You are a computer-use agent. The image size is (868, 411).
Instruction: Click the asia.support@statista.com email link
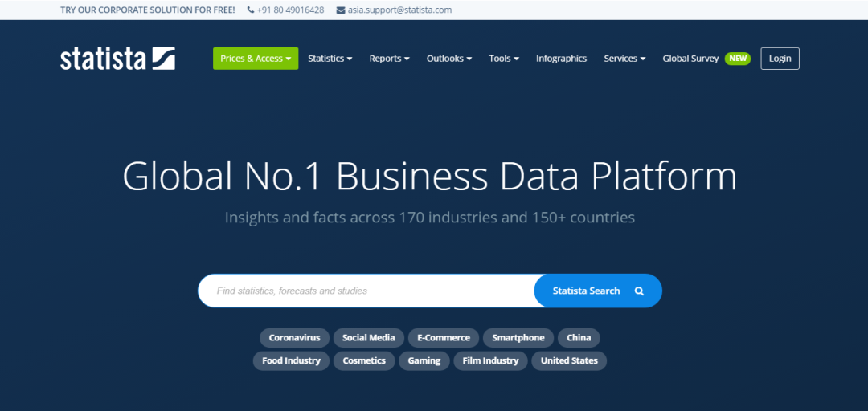[399, 10]
